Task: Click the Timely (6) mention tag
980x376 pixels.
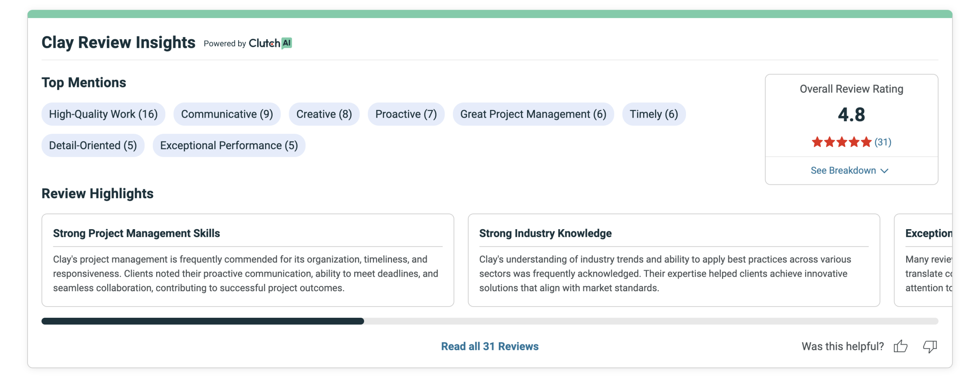Action: tap(653, 114)
